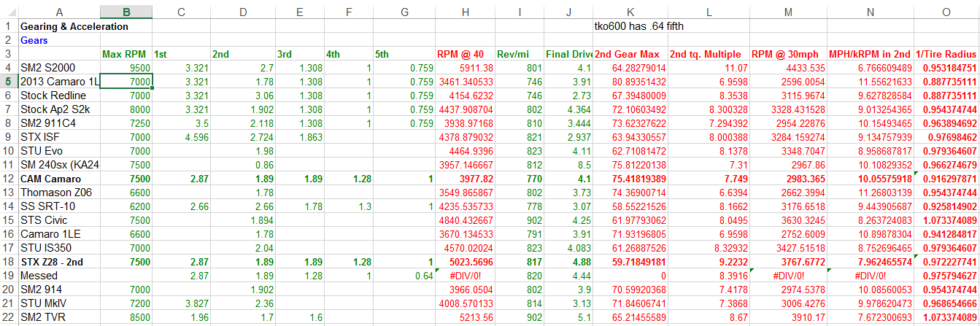Screen dimensions: 980x326
Task: Select row 19 header
Action: (x=9, y=276)
